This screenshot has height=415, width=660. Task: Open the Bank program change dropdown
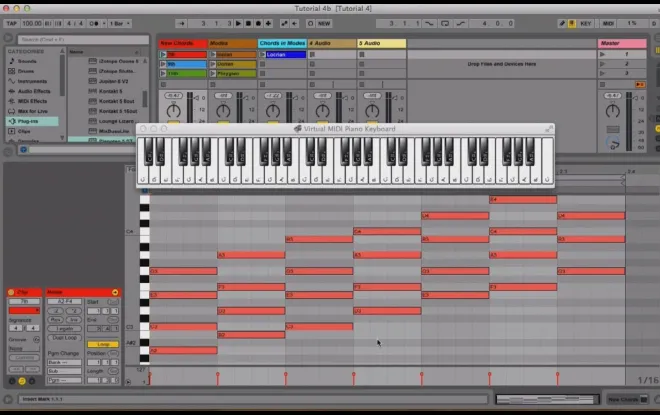click(x=64, y=362)
